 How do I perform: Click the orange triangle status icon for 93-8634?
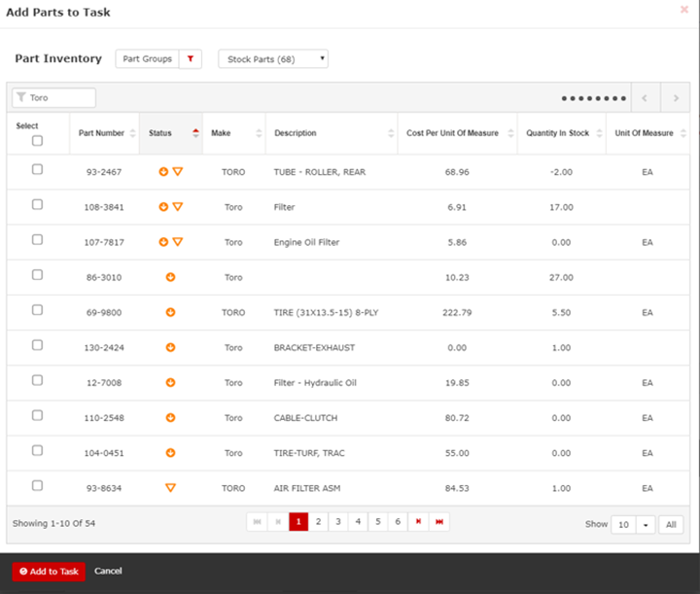[x=170, y=488]
